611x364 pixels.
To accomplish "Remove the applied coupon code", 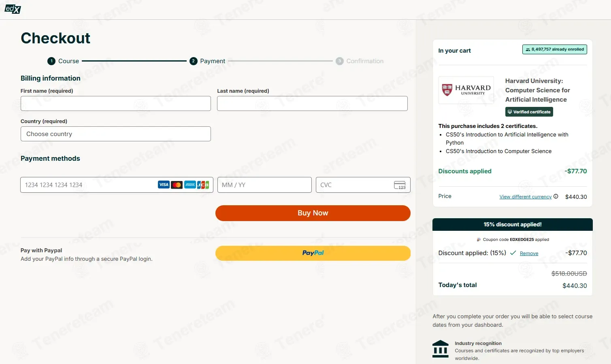I will pos(529,253).
